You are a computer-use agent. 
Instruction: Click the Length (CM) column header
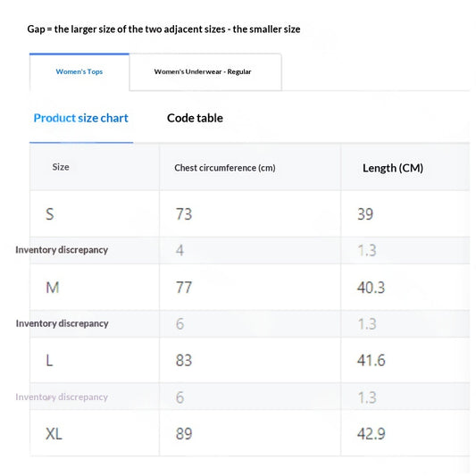[x=393, y=168]
